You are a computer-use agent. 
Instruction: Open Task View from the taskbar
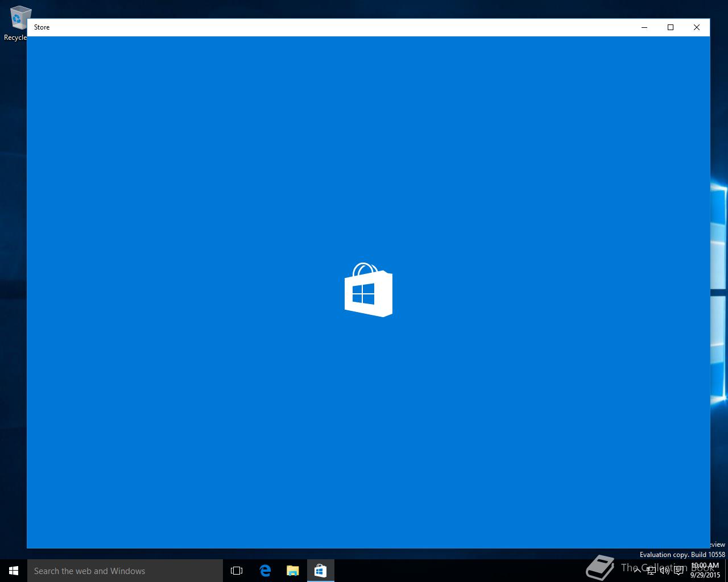pos(237,571)
